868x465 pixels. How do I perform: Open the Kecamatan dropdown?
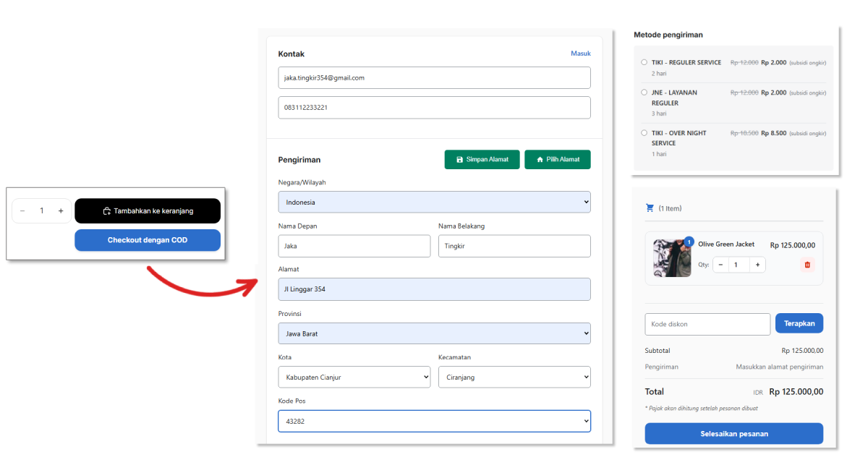514,377
